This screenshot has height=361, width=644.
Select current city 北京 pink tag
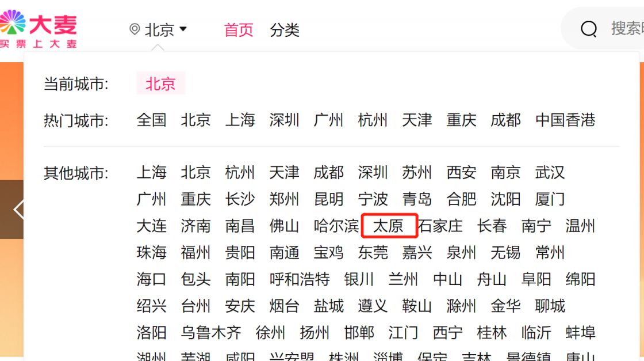(160, 83)
